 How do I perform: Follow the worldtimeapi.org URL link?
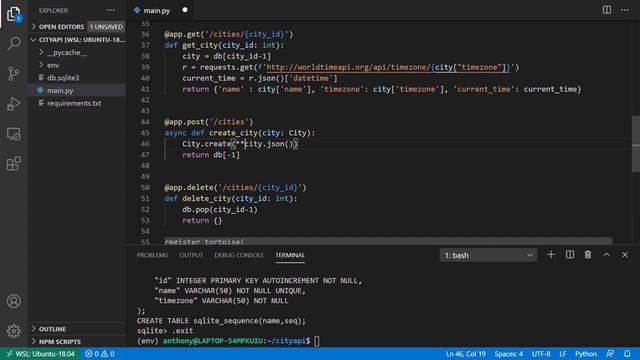(x=388, y=67)
